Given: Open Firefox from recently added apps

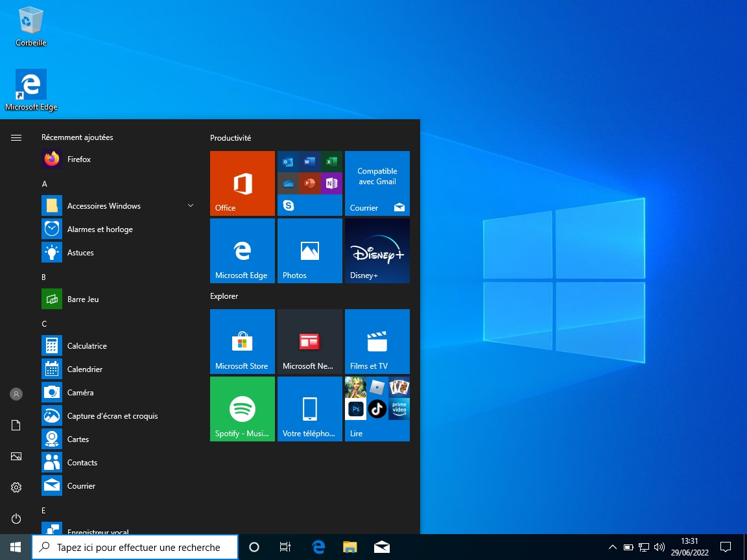Looking at the screenshot, I should 118,159.
